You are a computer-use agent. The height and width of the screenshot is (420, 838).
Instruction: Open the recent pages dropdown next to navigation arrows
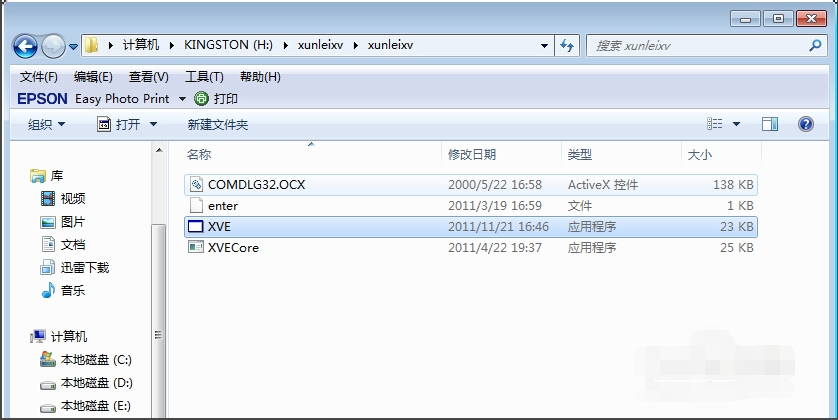73,46
